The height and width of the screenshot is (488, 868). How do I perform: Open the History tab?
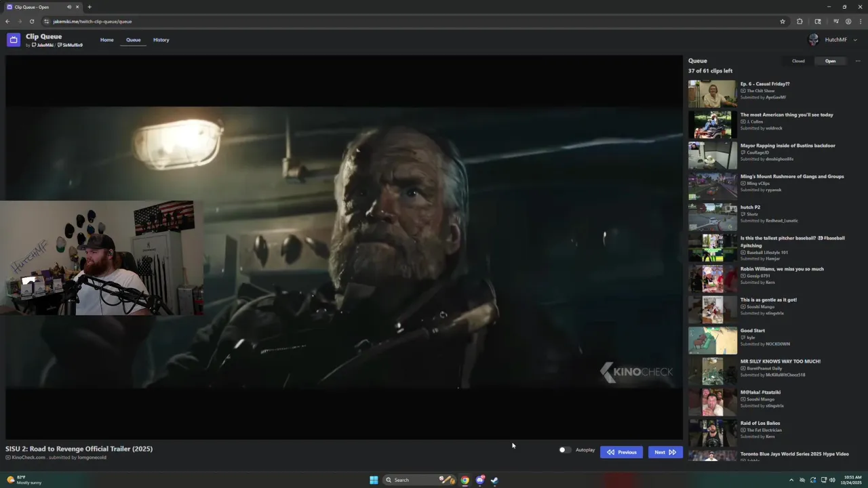[x=161, y=40]
